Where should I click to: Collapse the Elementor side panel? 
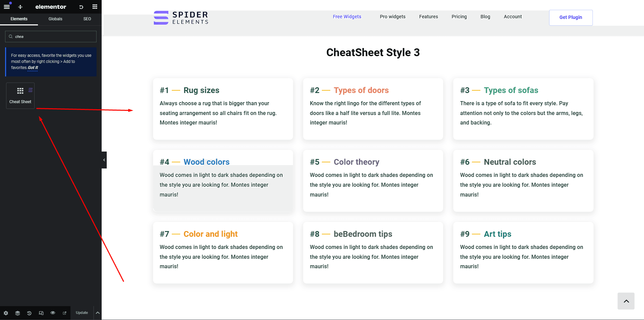point(104,160)
